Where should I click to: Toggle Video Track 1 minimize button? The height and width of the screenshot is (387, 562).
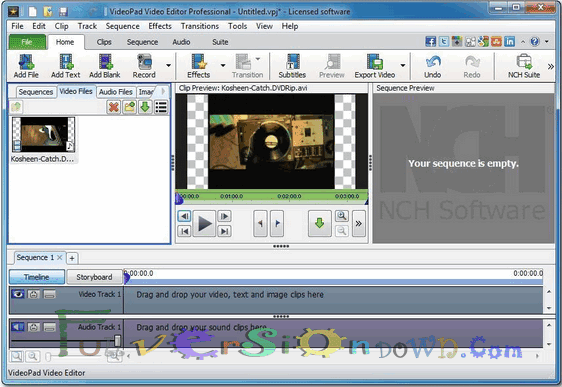click(x=49, y=294)
